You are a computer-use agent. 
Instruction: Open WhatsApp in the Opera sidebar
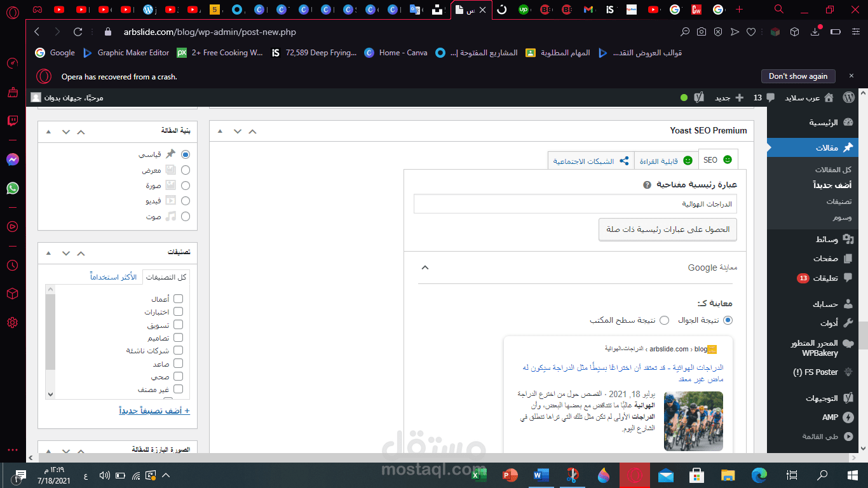click(12, 188)
